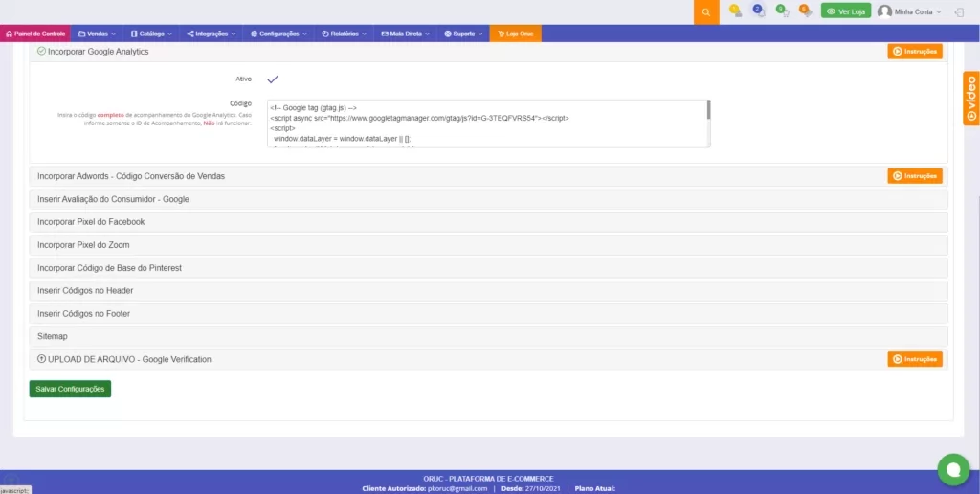This screenshot has height=494, width=980.
Task: Open the Suporte menu
Action: point(463,34)
